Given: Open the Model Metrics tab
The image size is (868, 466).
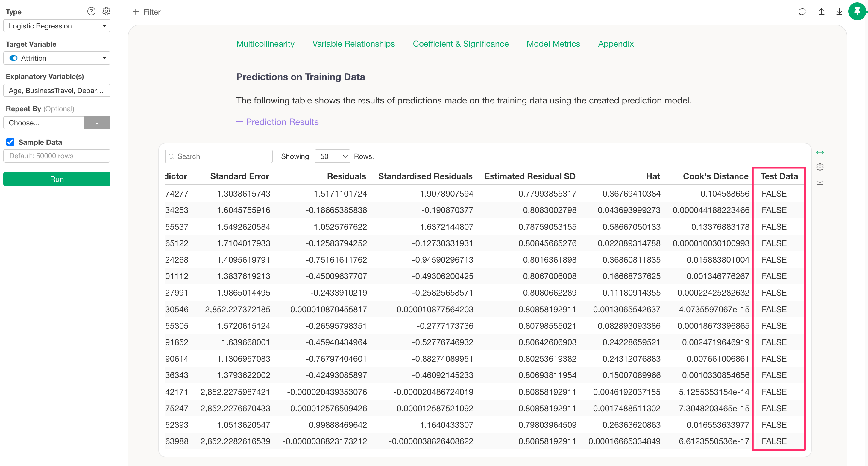Looking at the screenshot, I should point(553,44).
